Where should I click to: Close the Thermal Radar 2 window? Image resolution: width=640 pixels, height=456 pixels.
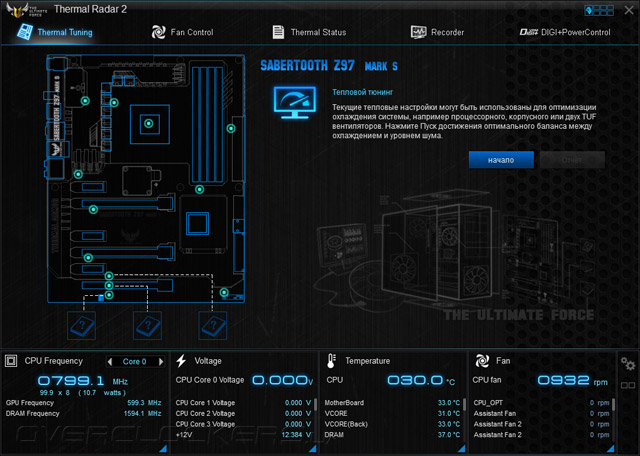tap(629, 10)
